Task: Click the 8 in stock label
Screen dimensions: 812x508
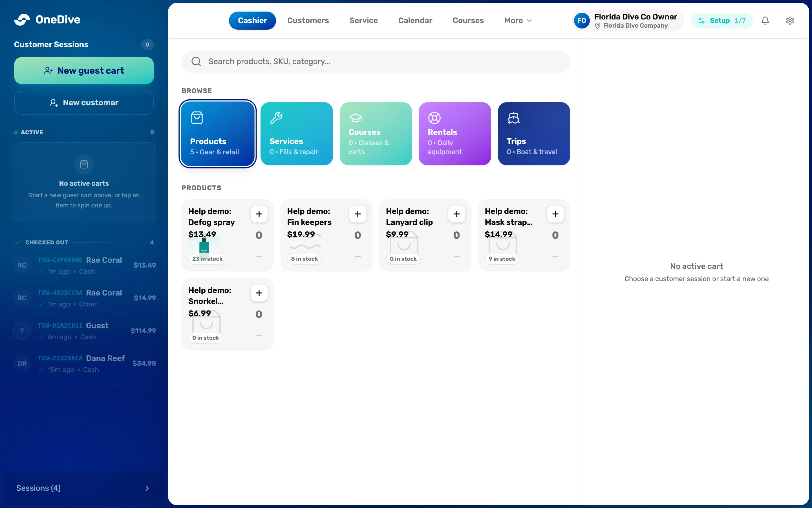Action: 304,259
